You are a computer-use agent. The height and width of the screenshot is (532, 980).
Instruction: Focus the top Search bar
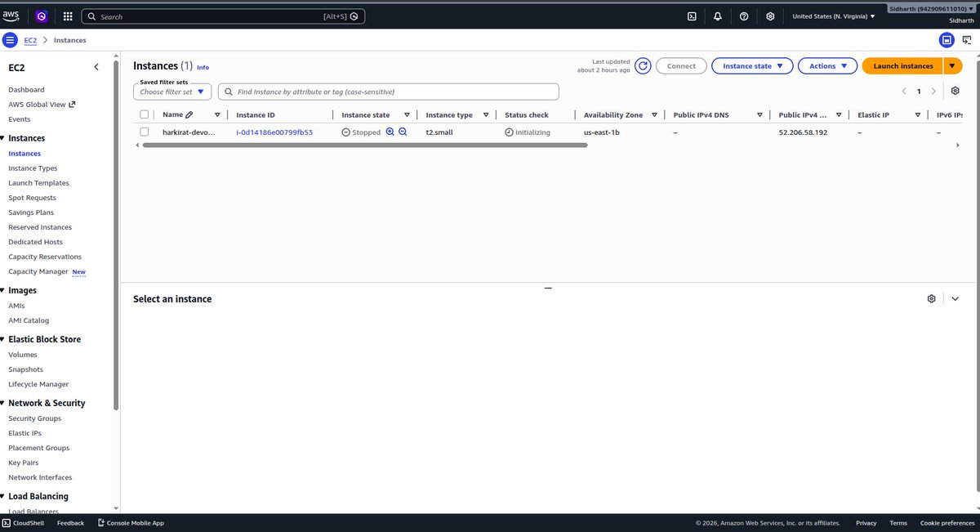click(223, 16)
